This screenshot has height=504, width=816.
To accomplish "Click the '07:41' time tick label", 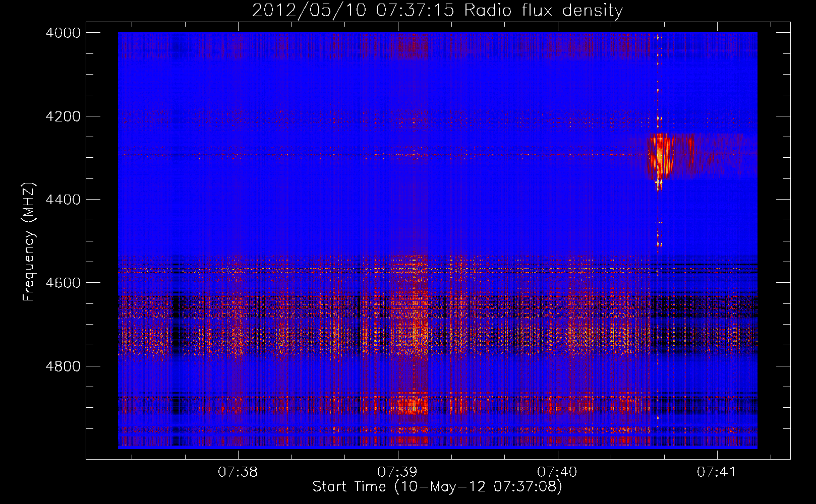I will pos(717,472).
